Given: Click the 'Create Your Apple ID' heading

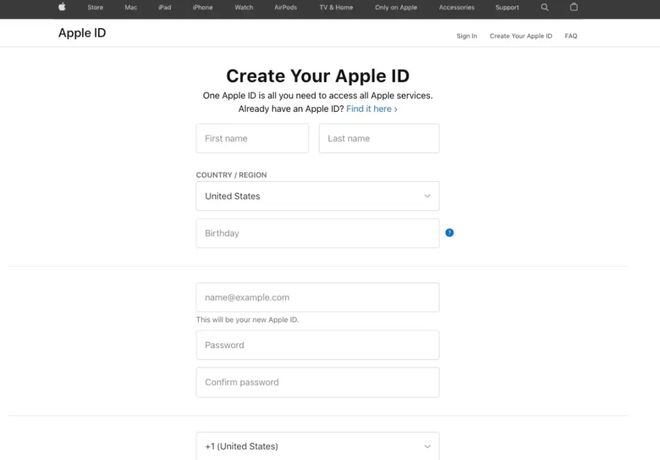Looking at the screenshot, I should coord(318,76).
